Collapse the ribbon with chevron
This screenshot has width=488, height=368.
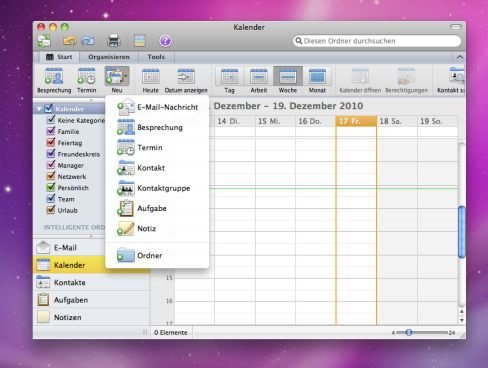point(460,57)
